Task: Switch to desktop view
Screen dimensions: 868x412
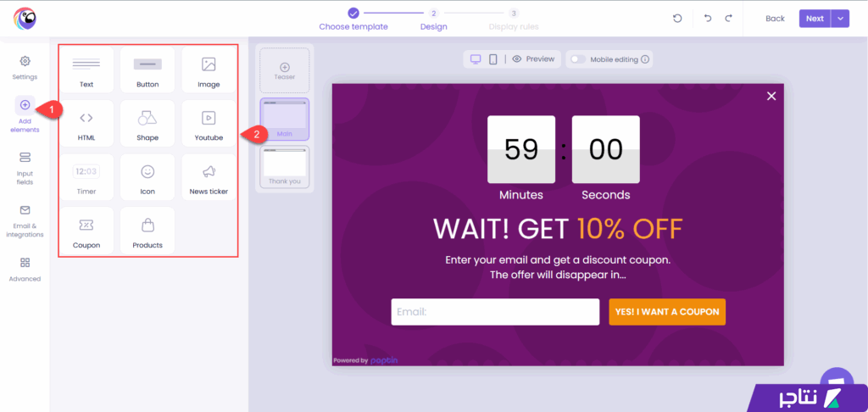Action: (475, 59)
